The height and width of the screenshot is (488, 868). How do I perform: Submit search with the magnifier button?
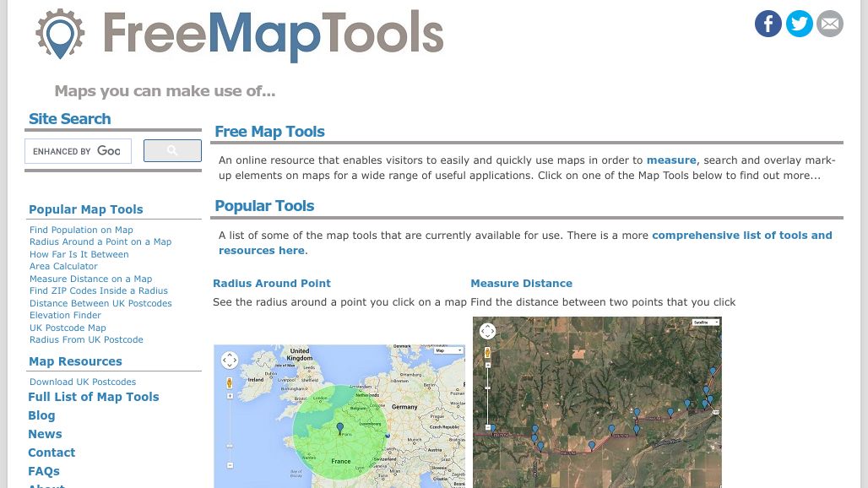click(172, 150)
